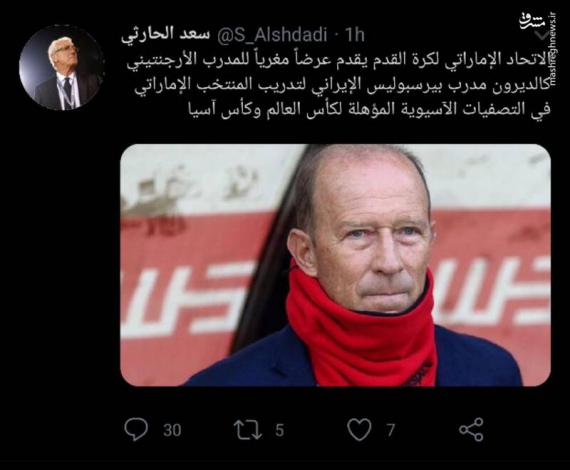Viewport: 570px width, 470px height.
Task: Click the like count 7
Action: [390, 430]
